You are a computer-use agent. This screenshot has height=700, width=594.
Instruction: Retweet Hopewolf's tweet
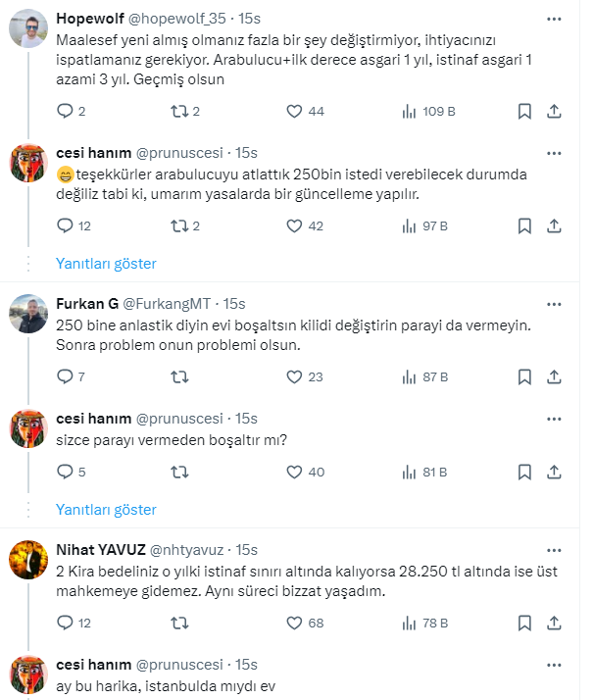coord(178,112)
